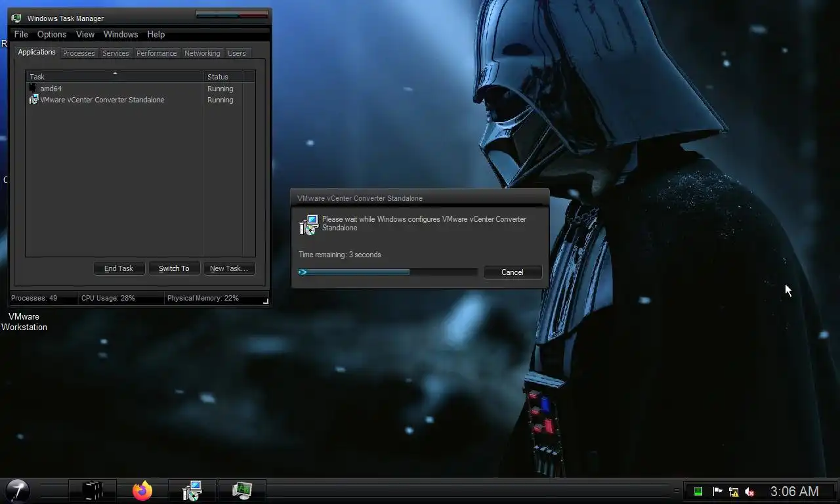
Task: Switch to the Processes tab
Action: [79, 53]
